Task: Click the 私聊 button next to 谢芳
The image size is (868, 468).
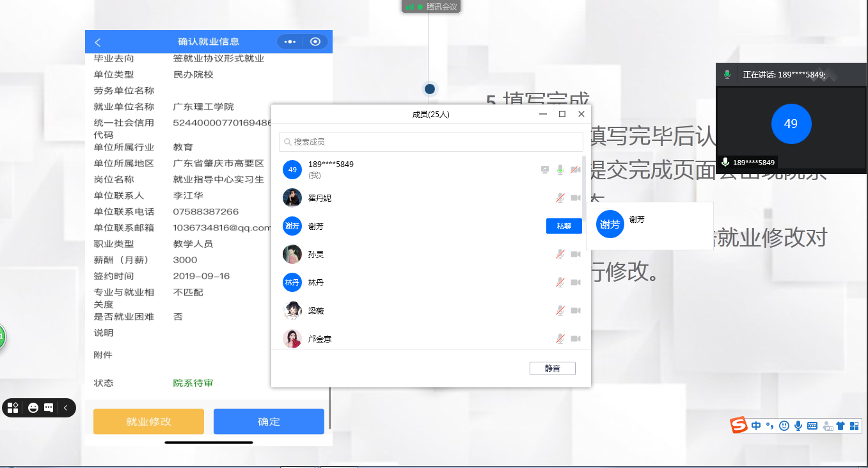Action: click(564, 226)
